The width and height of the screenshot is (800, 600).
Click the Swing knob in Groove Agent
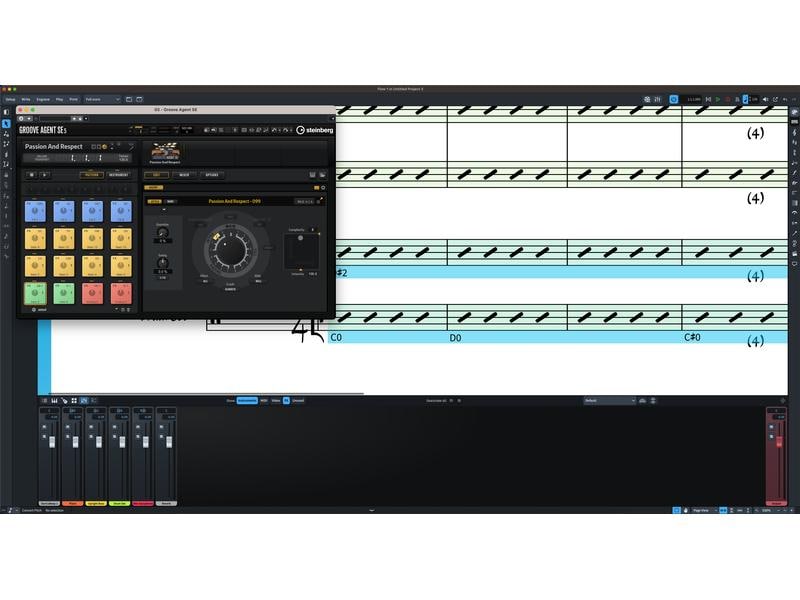[x=162, y=263]
